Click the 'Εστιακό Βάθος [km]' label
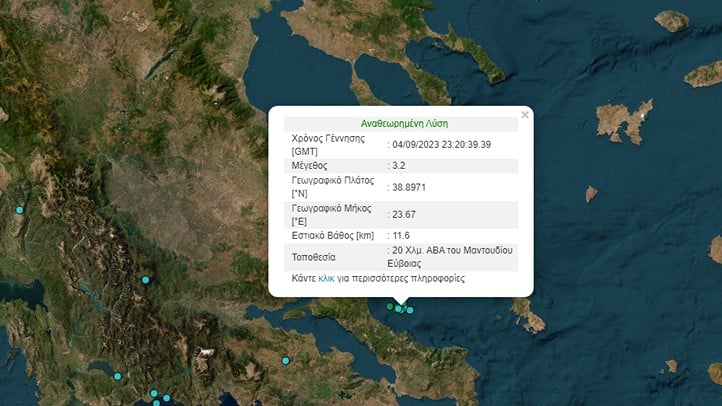This screenshot has width=722, height=406. pos(333,236)
